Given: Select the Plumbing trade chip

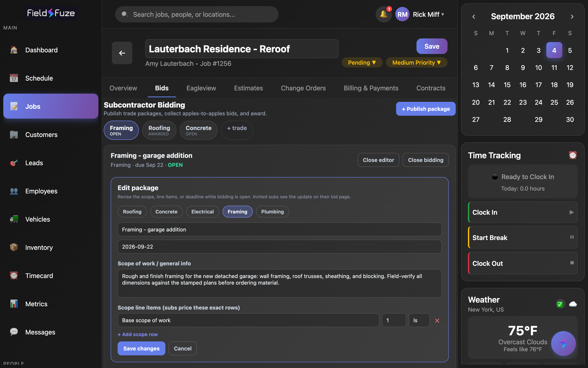Looking at the screenshot, I should [272, 212].
